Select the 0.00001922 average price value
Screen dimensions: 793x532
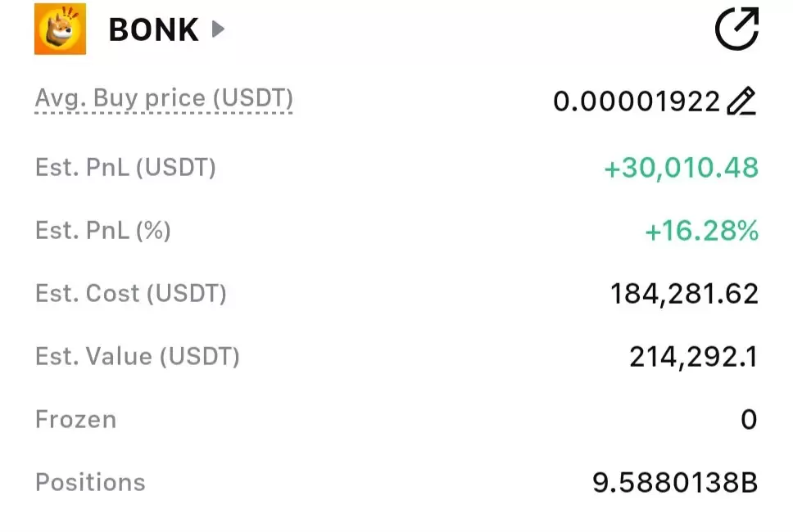tap(637, 101)
